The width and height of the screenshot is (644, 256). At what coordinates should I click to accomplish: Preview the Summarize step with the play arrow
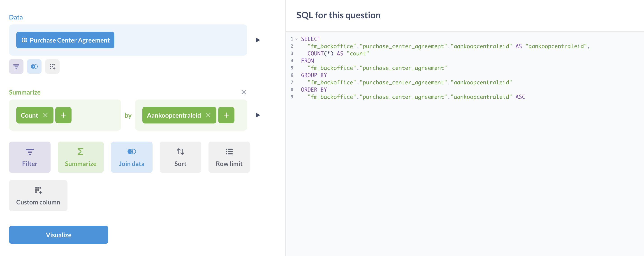(x=258, y=115)
